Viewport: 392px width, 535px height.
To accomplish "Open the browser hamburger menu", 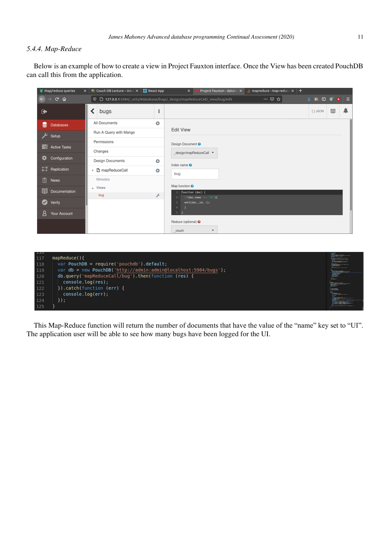I will pos(348,99).
